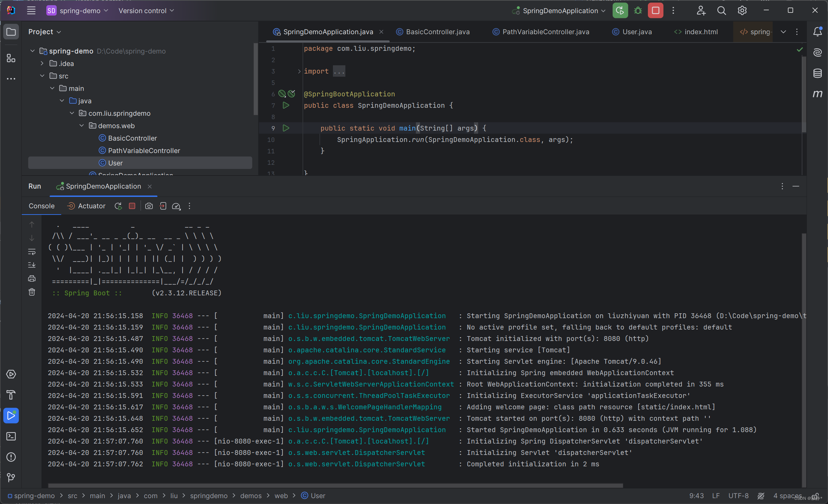The height and width of the screenshot is (504, 828).
Task: Open Search Everywhere magnifier
Action: (722, 10)
